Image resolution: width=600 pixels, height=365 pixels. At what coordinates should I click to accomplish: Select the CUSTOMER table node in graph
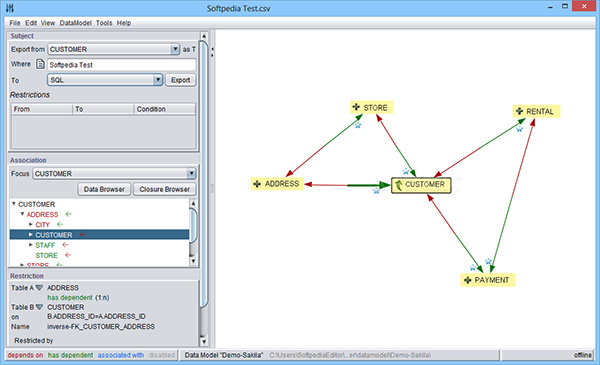point(421,185)
